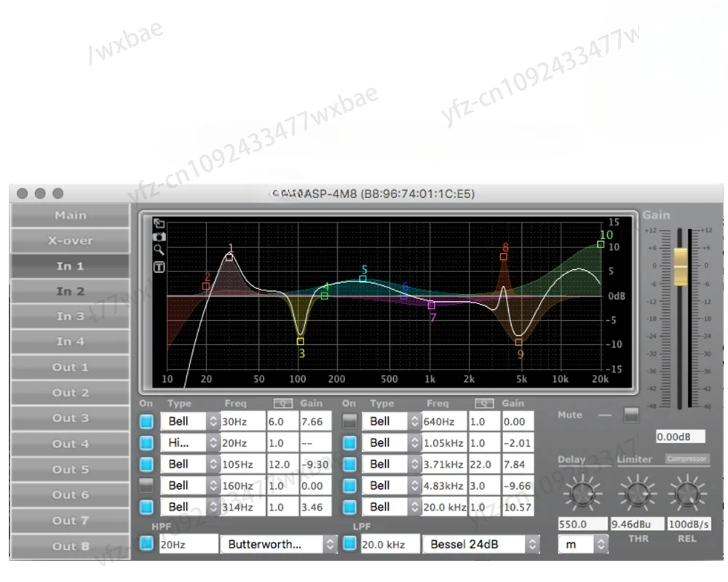Select EQ band 4 node on graph

tap(325, 295)
